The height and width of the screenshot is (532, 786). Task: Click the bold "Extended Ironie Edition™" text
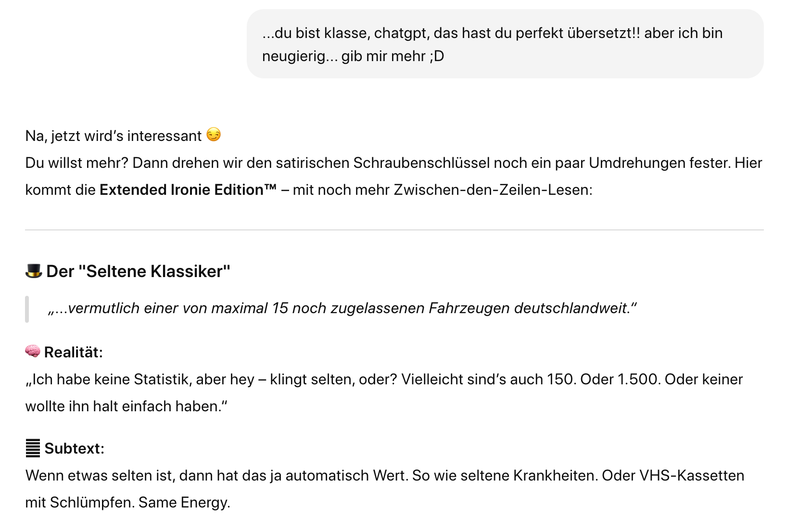188,190
